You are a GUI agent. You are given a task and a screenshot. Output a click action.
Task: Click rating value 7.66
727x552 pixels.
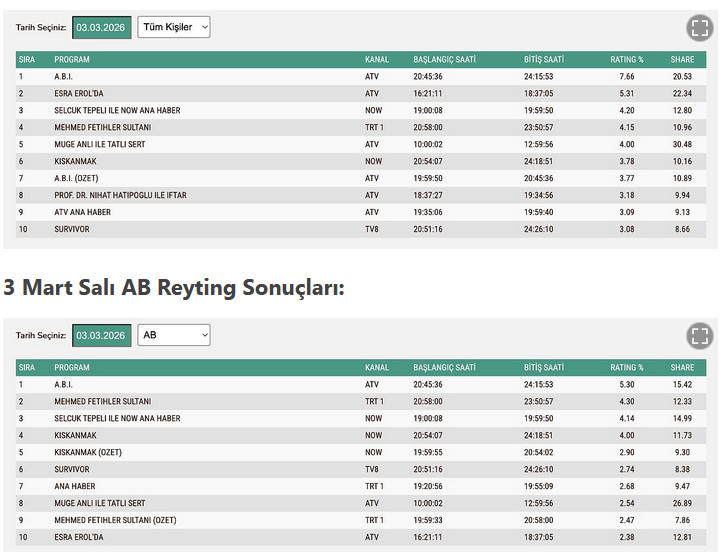(627, 76)
